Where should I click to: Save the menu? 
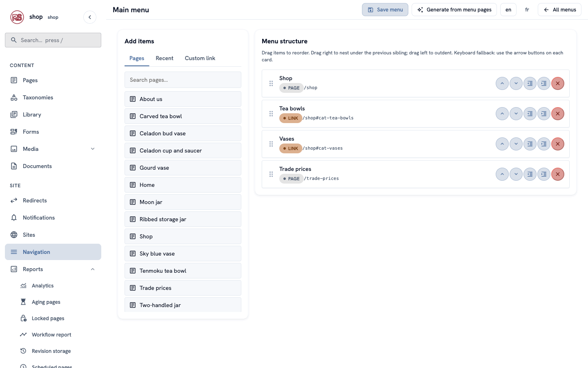(385, 9)
